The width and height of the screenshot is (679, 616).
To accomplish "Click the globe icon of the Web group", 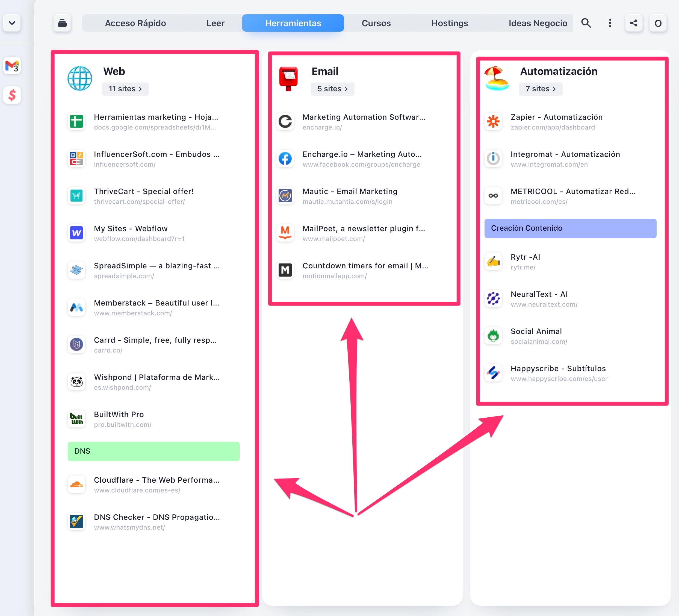I will (x=80, y=78).
